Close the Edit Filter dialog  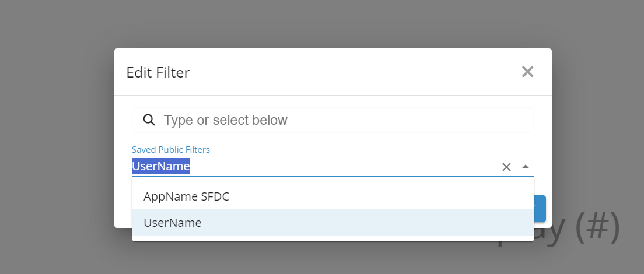pos(527,72)
